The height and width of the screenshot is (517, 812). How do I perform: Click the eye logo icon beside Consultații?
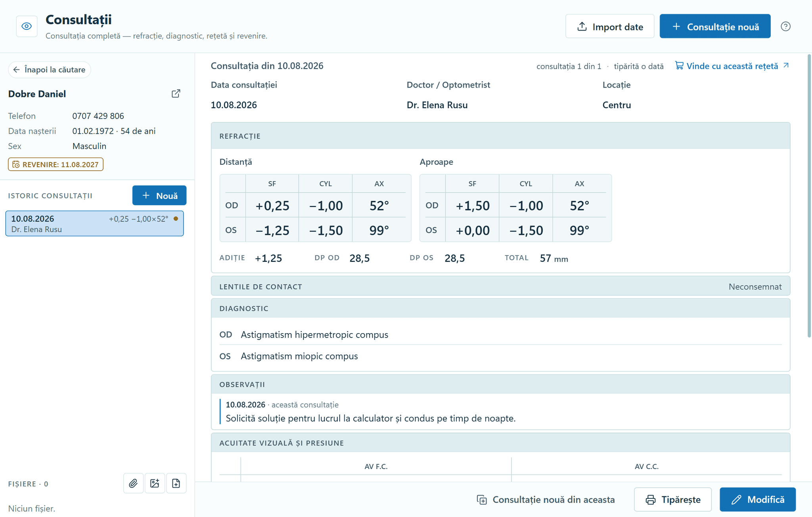pos(27,26)
